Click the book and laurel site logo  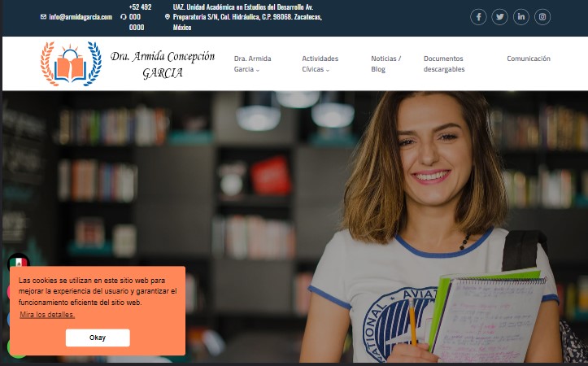(71, 63)
